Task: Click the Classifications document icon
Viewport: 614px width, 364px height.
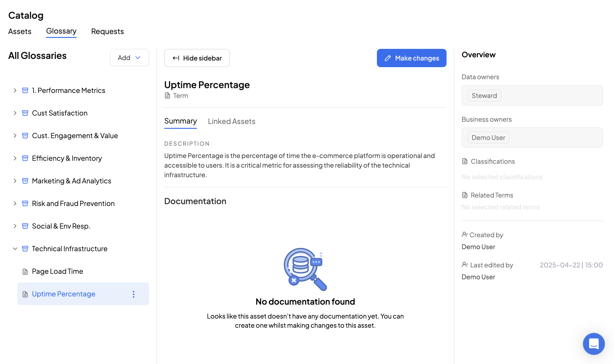Action: 464,161
